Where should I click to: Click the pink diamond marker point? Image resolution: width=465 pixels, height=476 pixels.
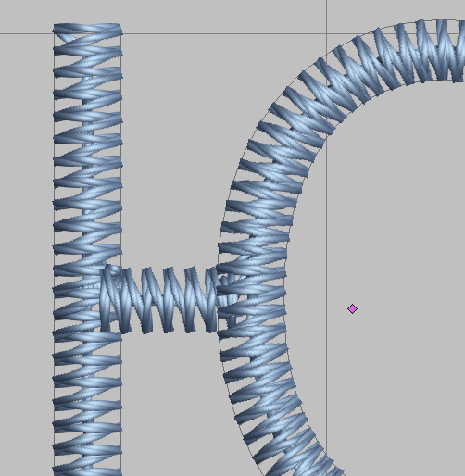point(352,308)
